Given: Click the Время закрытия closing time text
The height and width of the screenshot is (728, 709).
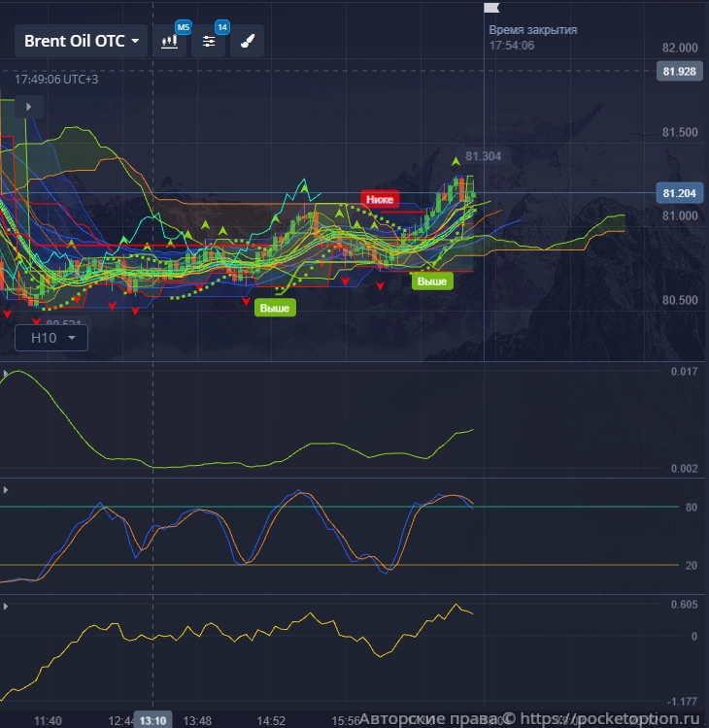Looking at the screenshot, I should point(532,30).
